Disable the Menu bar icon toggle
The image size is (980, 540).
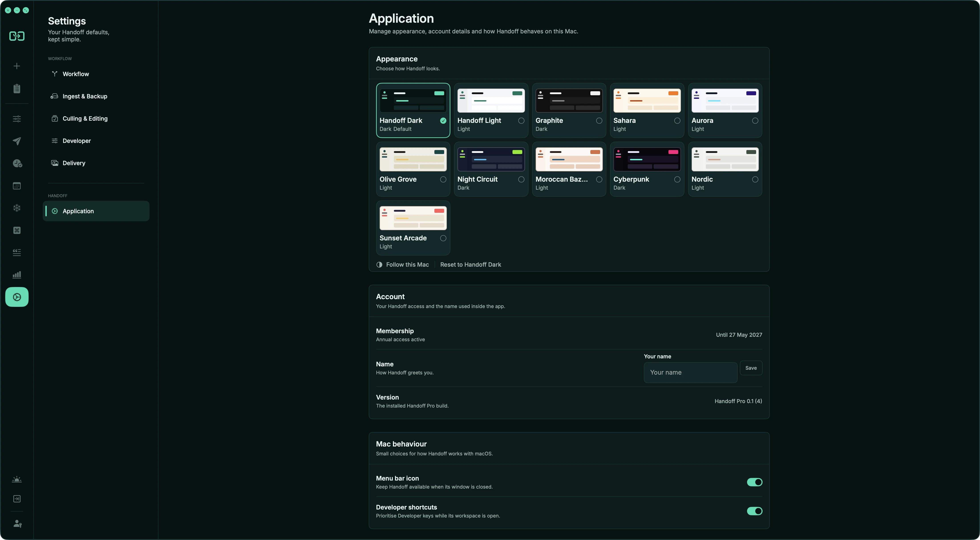[754, 483]
